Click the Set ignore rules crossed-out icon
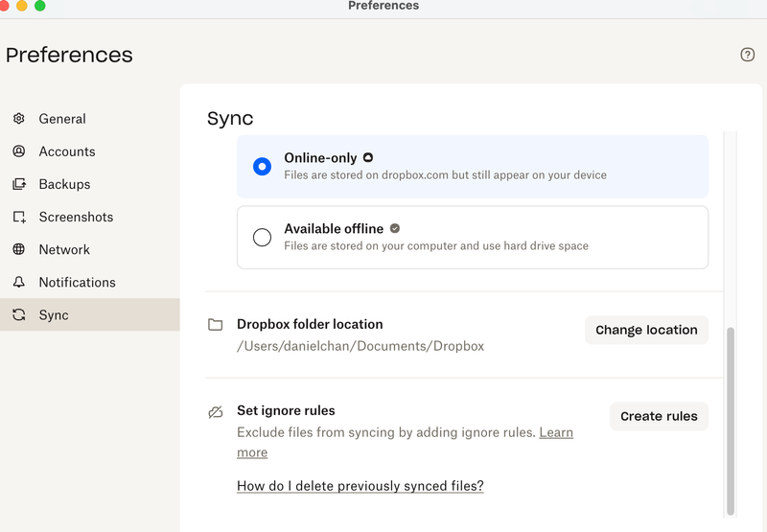This screenshot has width=767, height=532. coord(216,412)
